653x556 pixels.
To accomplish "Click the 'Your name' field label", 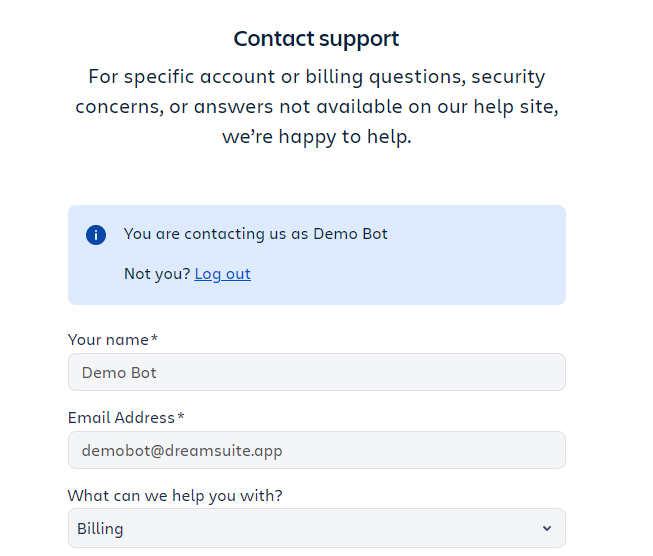I will coord(108,340).
